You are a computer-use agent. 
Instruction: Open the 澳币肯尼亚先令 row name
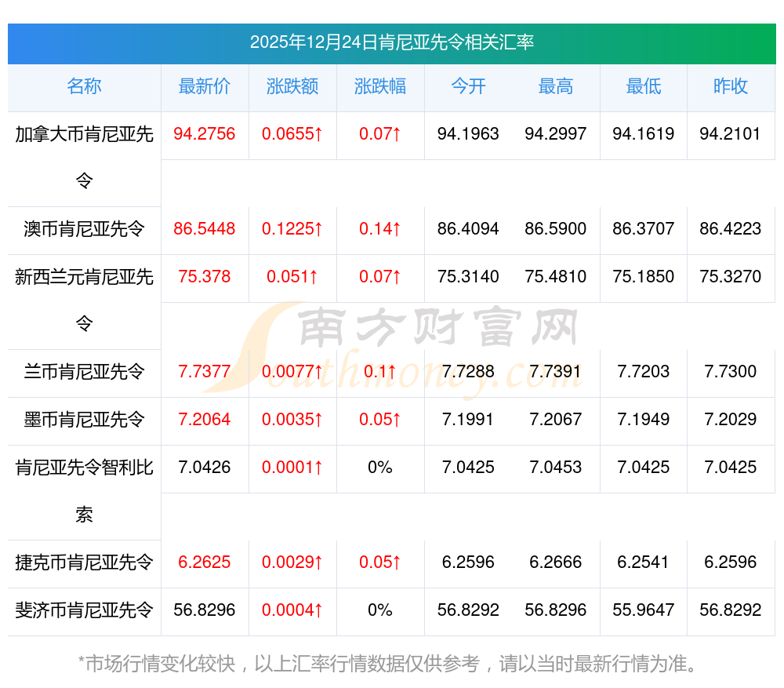click(x=84, y=229)
